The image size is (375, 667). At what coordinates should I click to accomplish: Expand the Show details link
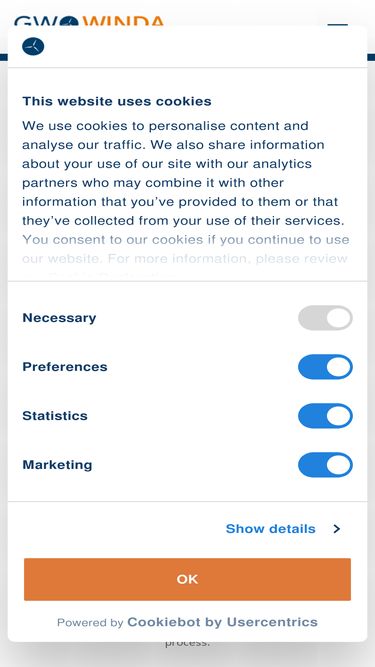[x=270, y=529]
